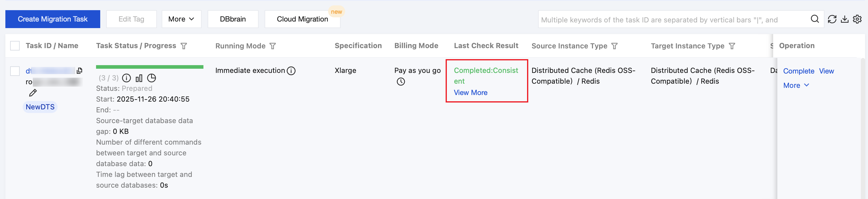Open the progress bar chart icon

(x=139, y=78)
